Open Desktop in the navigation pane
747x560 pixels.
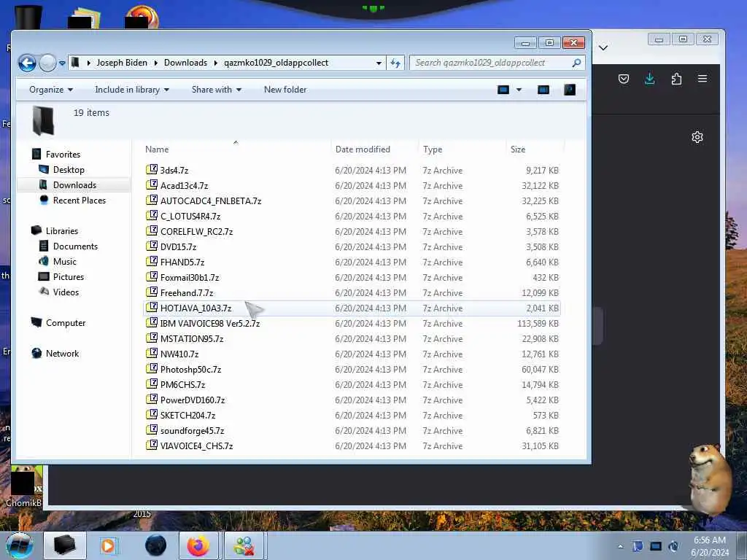tap(69, 169)
